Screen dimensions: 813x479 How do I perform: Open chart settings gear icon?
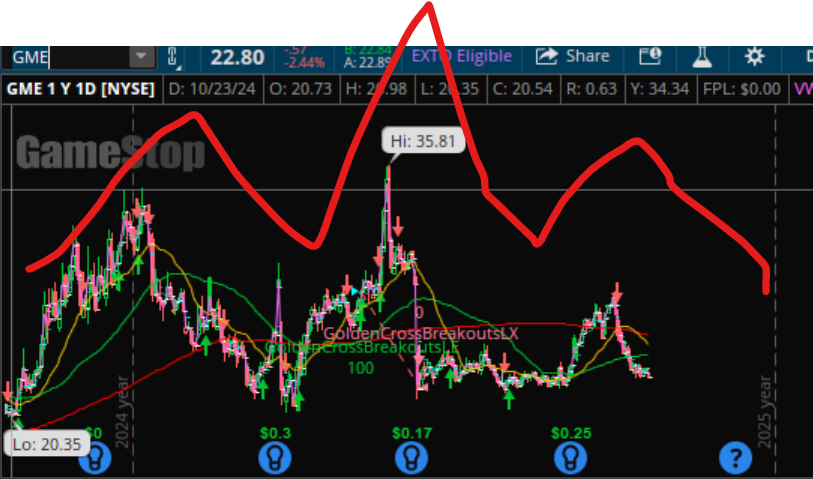(754, 56)
